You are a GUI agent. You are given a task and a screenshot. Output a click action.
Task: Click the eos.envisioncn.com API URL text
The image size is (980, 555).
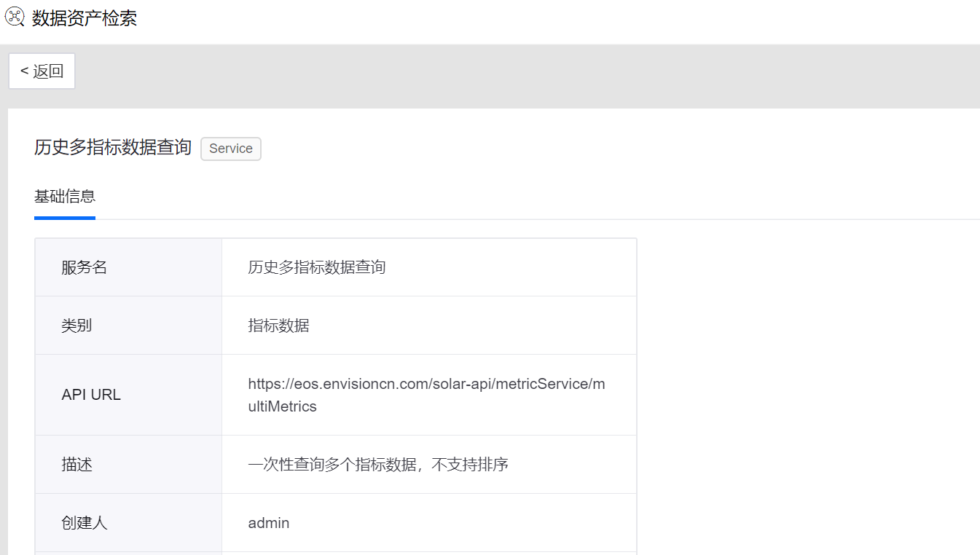[426, 384]
